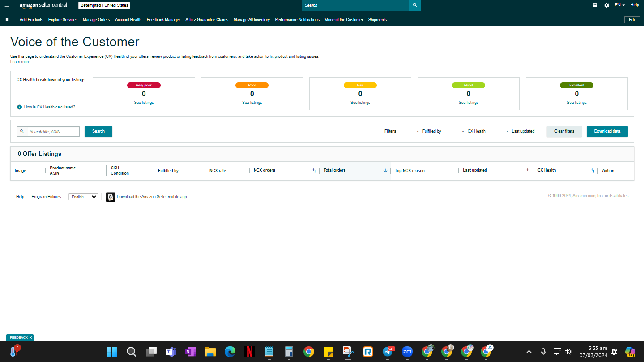Open Performance Notifications
The image size is (644, 362).
point(297,20)
